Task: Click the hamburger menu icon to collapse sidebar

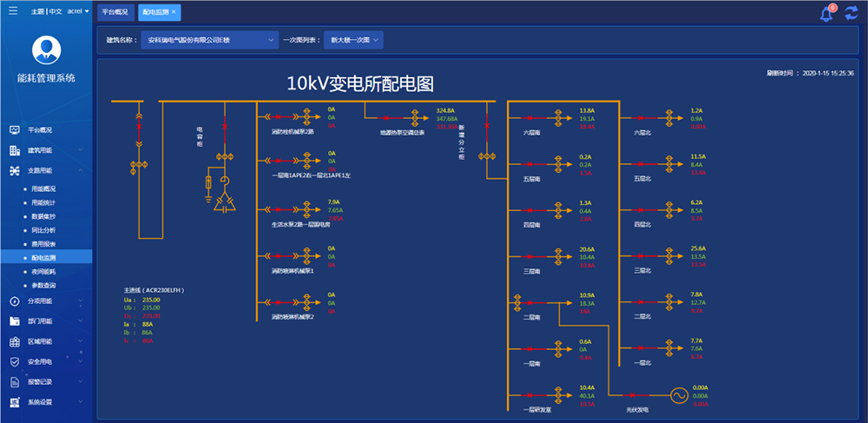Action: click(x=12, y=11)
